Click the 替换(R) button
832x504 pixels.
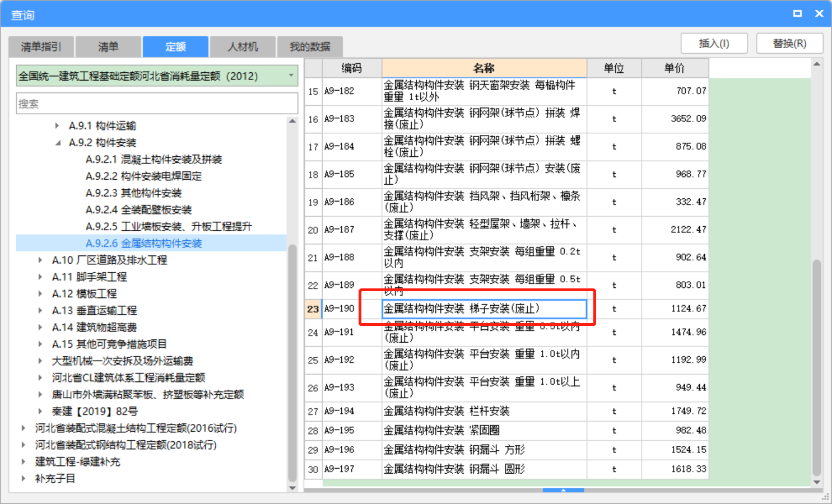(789, 43)
